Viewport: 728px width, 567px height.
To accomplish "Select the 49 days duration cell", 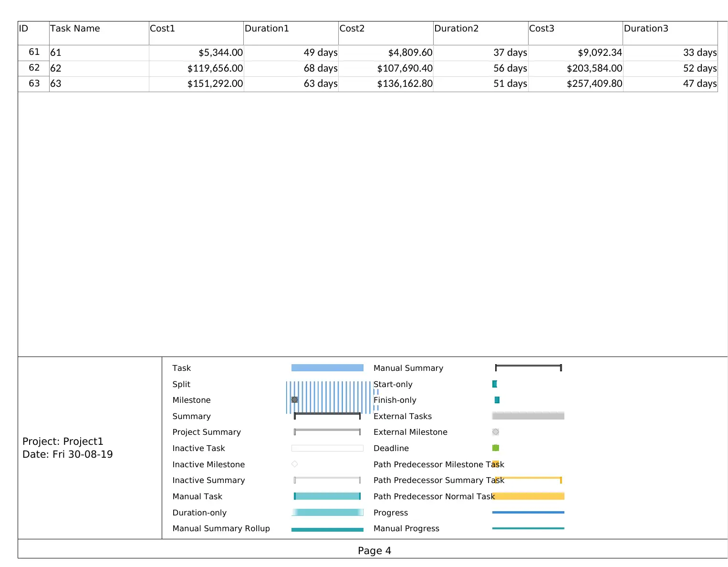I will (291, 52).
